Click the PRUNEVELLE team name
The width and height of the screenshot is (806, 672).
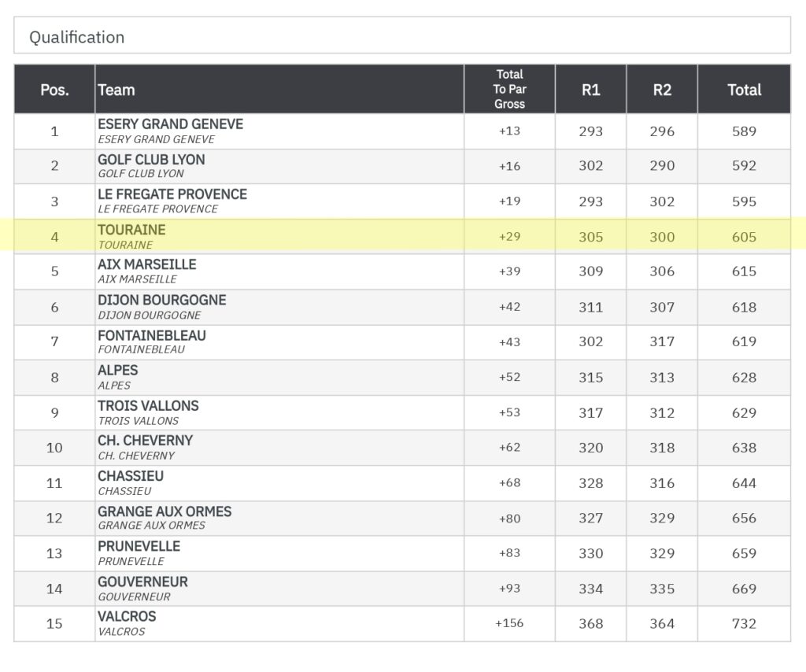(x=139, y=546)
